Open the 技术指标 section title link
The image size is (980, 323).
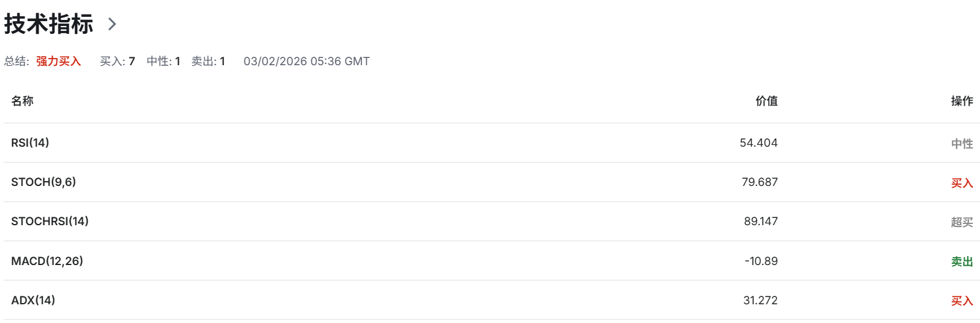pyautogui.click(x=49, y=24)
